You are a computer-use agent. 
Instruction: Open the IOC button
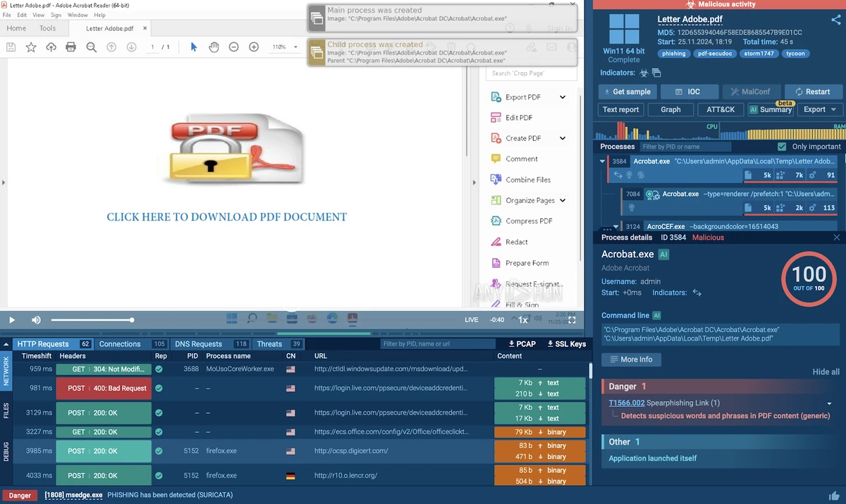pos(689,92)
